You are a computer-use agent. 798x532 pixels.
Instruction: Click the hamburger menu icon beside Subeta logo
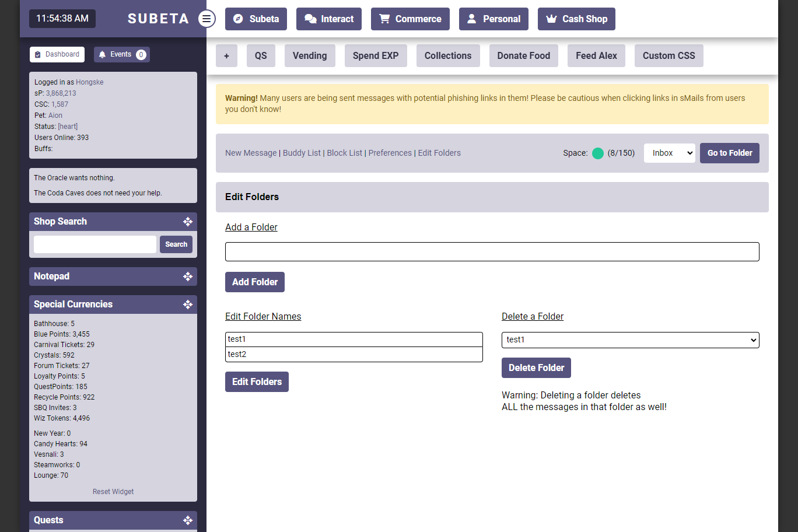tap(206, 19)
